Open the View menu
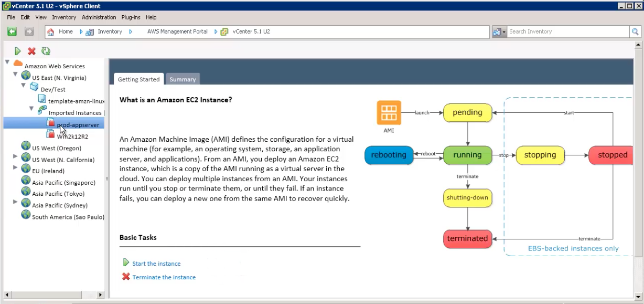The height and width of the screenshot is (304, 644). tap(41, 17)
